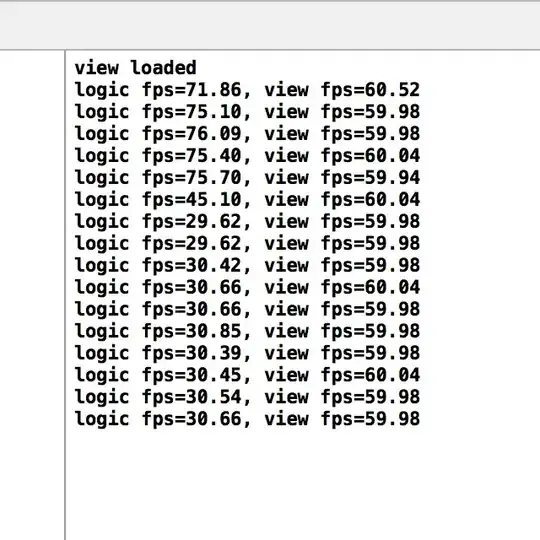Click empty console area below the output
The width and height of the screenshot is (540, 540).
pos(303,486)
